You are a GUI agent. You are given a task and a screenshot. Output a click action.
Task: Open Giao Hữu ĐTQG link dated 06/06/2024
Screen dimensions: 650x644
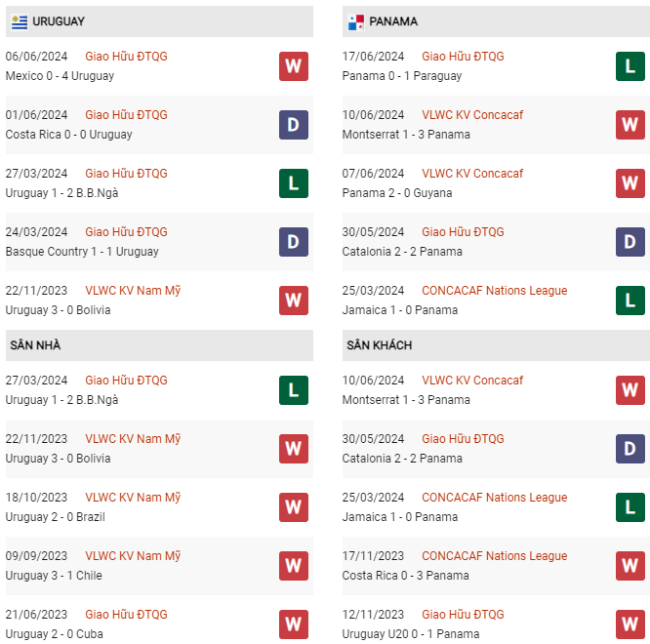(126, 57)
